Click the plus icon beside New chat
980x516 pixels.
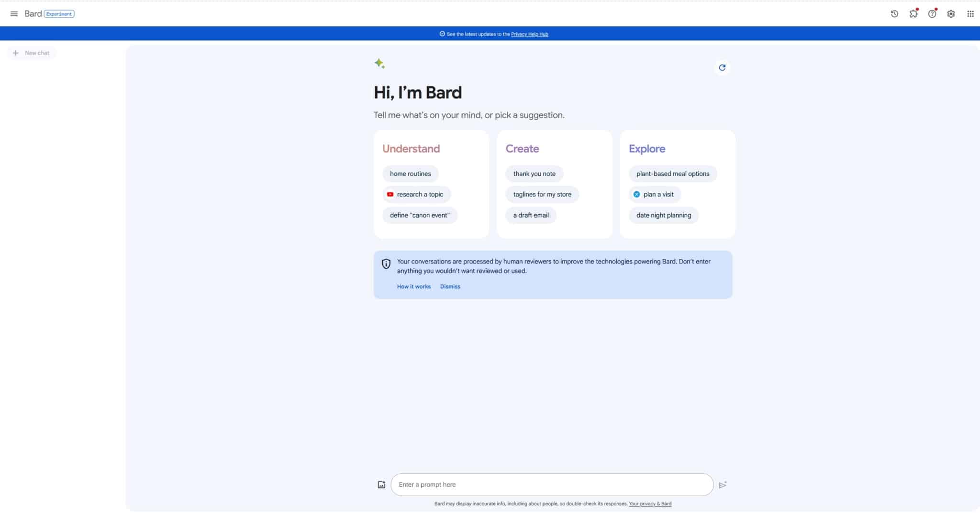point(15,53)
